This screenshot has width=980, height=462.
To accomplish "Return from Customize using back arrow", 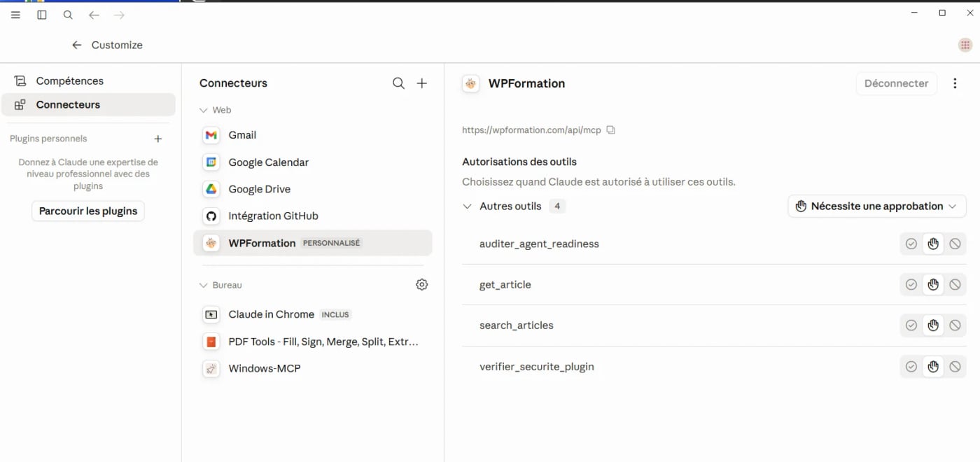I will click(77, 45).
